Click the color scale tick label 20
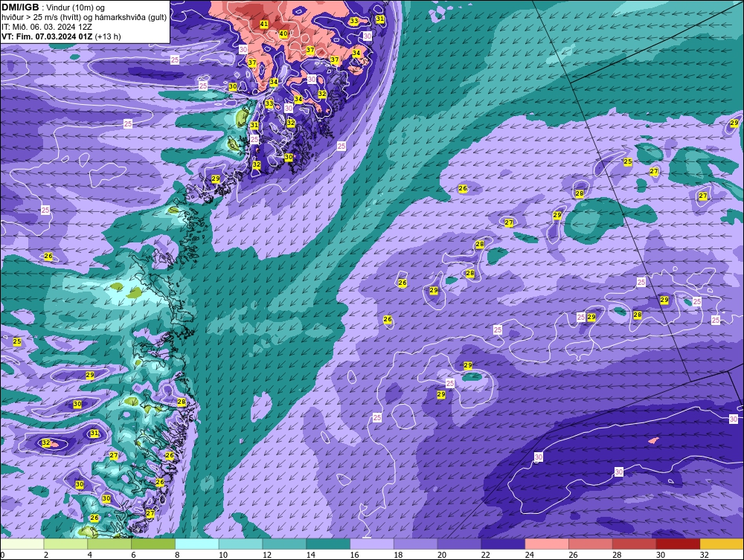Screen dimensions: 744x560 pyautogui.click(x=442, y=555)
